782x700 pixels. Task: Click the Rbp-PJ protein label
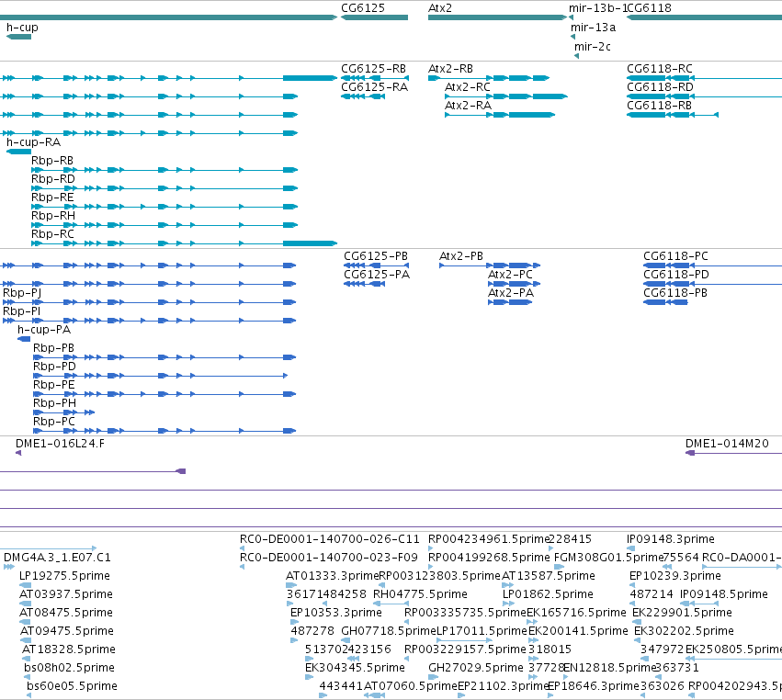click(22, 293)
